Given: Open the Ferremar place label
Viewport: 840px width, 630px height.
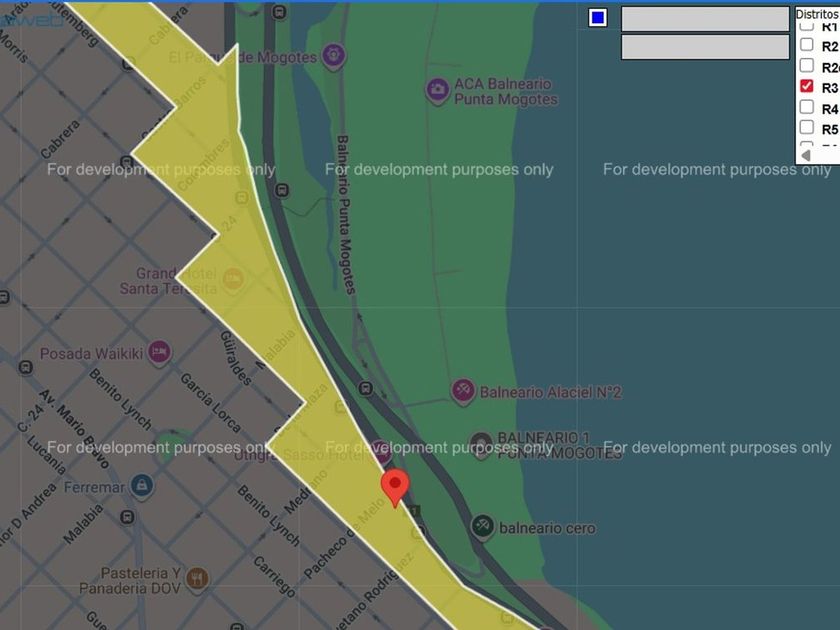Looking at the screenshot, I should (x=94, y=487).
